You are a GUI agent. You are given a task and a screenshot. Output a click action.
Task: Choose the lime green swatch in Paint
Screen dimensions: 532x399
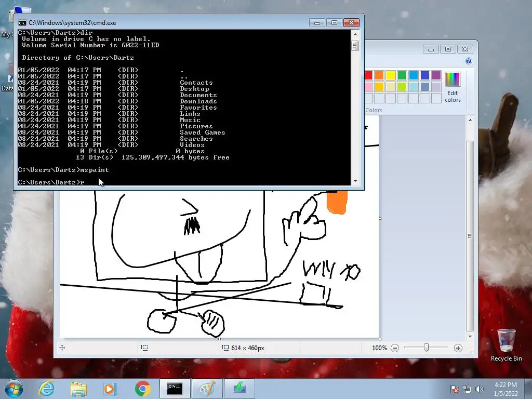tap(402, 87)
